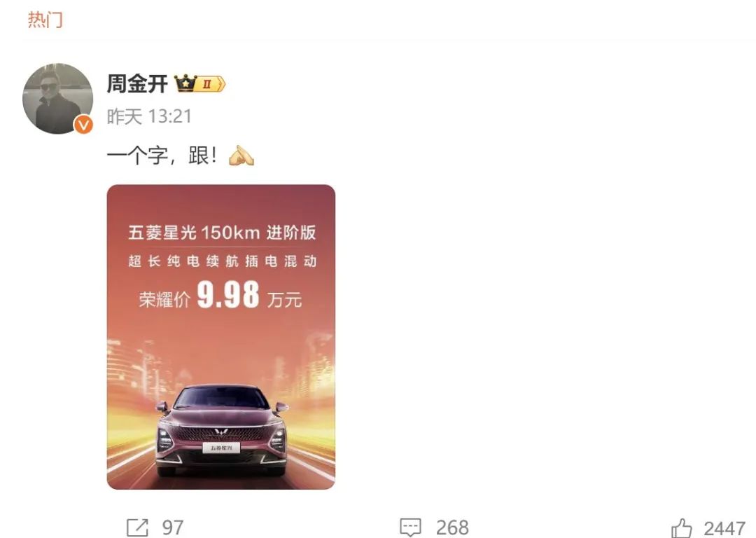
Task: Open the Wuling Starlight promo image
Action: [x=220, y=337]
